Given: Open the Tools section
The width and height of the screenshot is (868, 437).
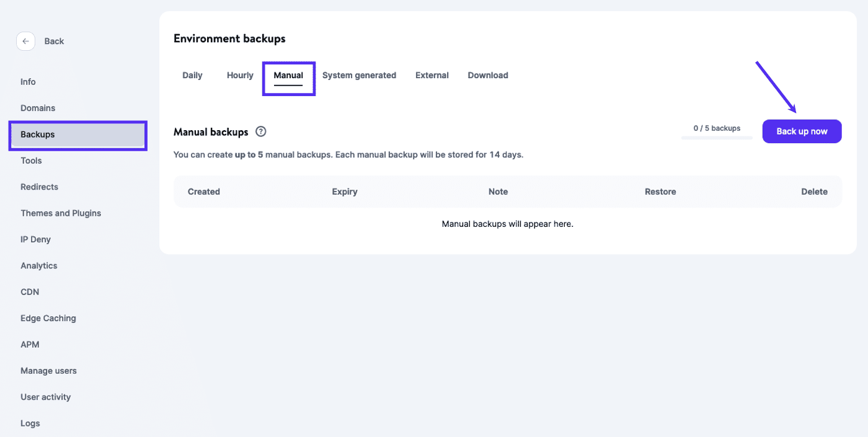Looking at the screenshot, I should [31, 161].
